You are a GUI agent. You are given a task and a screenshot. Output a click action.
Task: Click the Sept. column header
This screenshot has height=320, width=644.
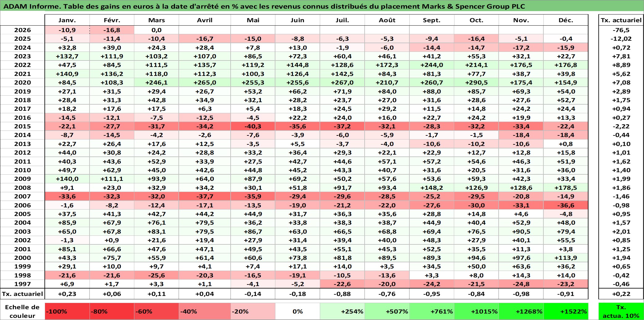(432, 20)
